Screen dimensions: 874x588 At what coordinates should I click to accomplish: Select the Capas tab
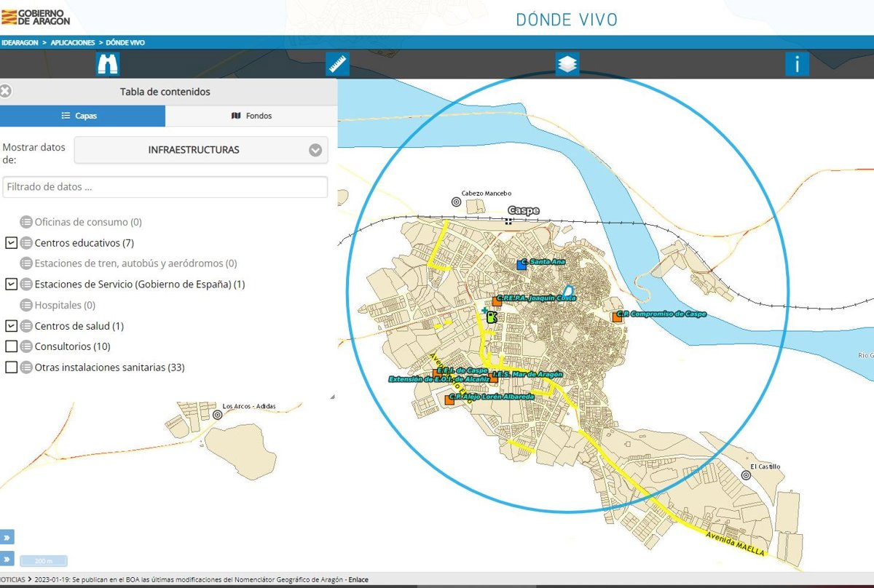pos(82,116)
